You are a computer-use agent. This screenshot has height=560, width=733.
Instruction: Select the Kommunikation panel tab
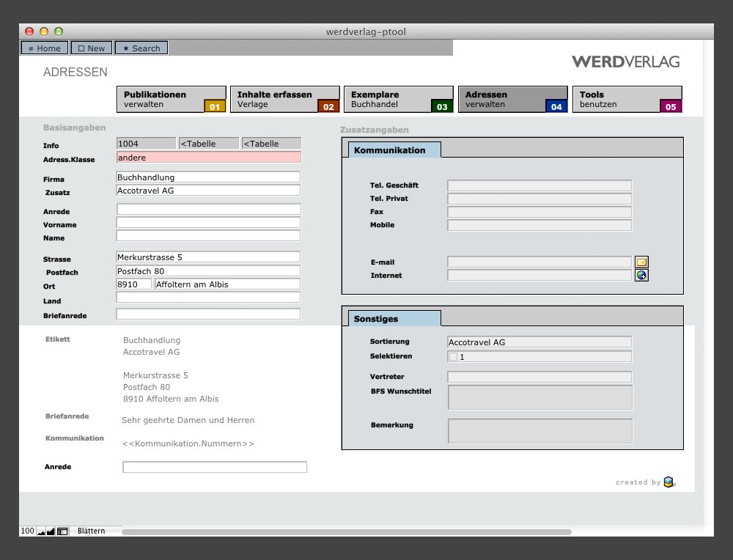tap(394, 150)
